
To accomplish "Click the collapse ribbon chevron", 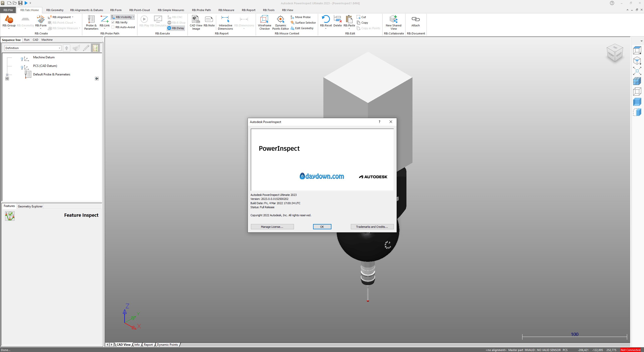I will (627, 10).
